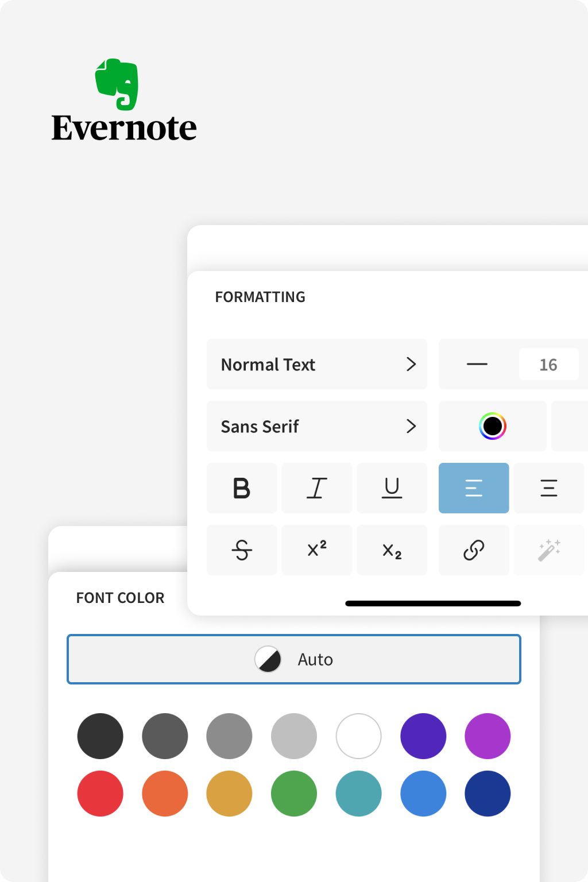Open the Sans Serif font menu
Viewport: 588px width, 882px height.
317,426
